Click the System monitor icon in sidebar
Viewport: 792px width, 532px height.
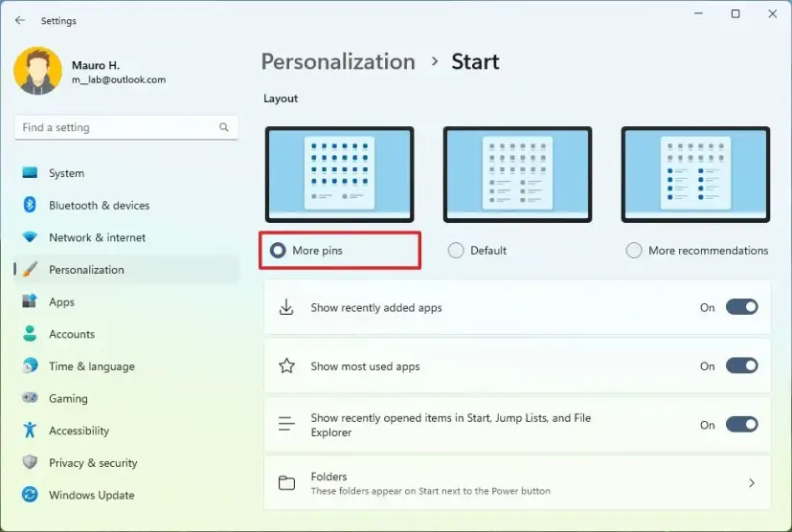pyautogui.click(x=30, y=173)
